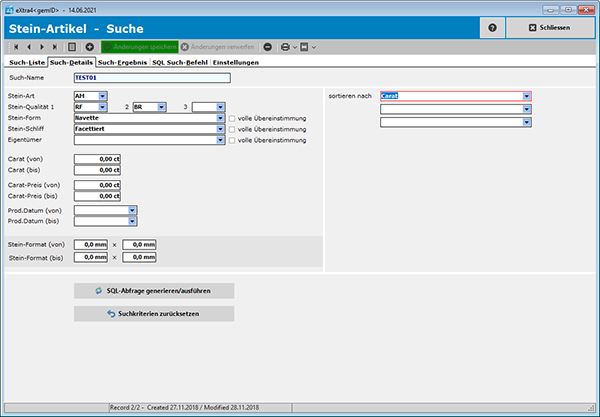Expand the Stein-Art dropdown

tap(102, 96)
